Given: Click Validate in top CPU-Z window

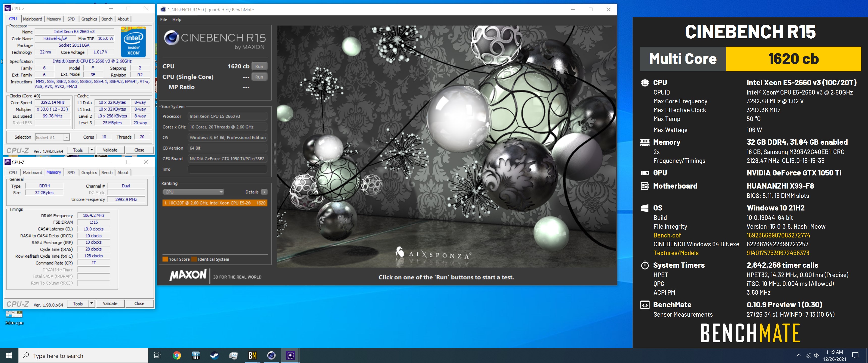Looking at the screenshot, I should (x=110, y=150).
